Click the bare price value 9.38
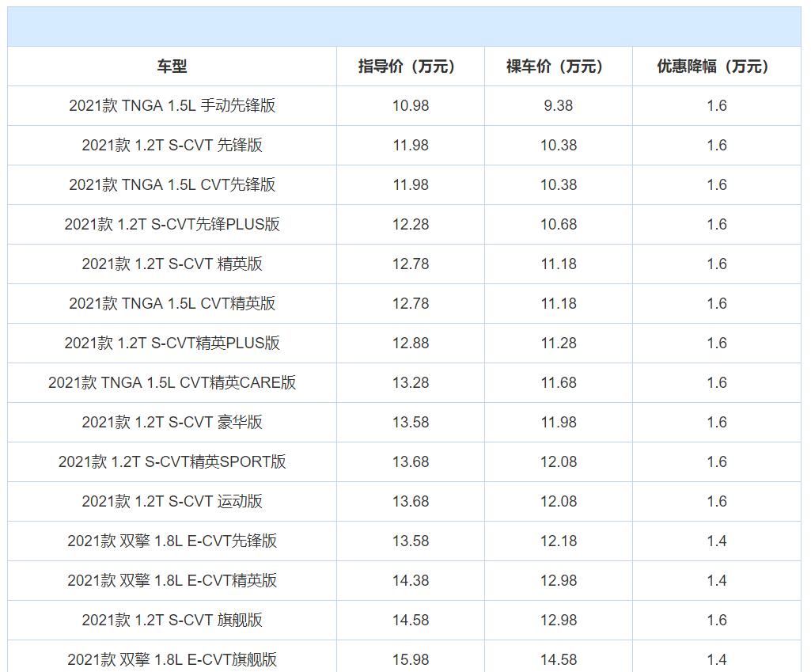Screen dimensions: 811x672 click(x=559, y=105)
